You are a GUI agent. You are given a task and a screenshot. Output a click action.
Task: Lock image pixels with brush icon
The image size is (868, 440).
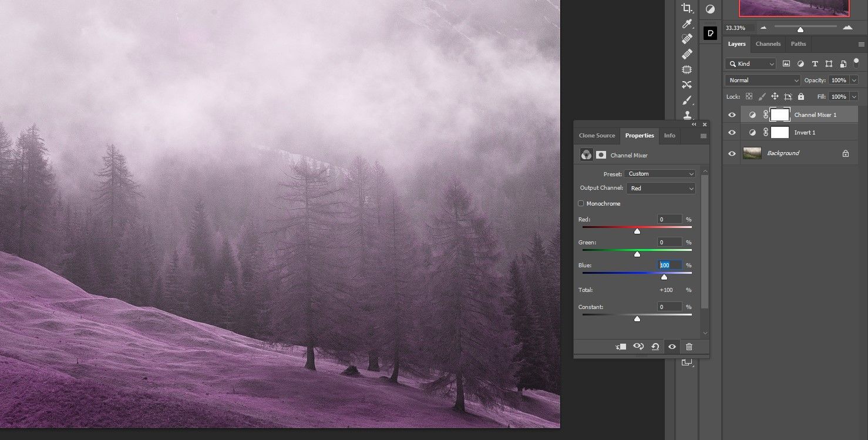(x=762, y=96)
